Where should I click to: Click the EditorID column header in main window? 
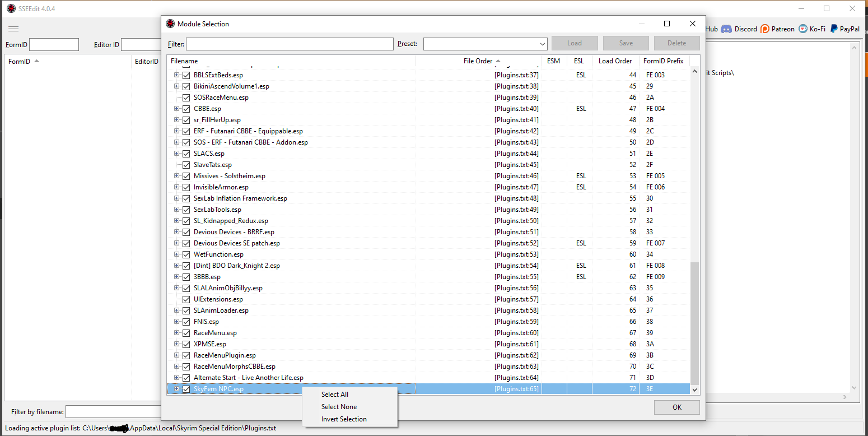147,62
